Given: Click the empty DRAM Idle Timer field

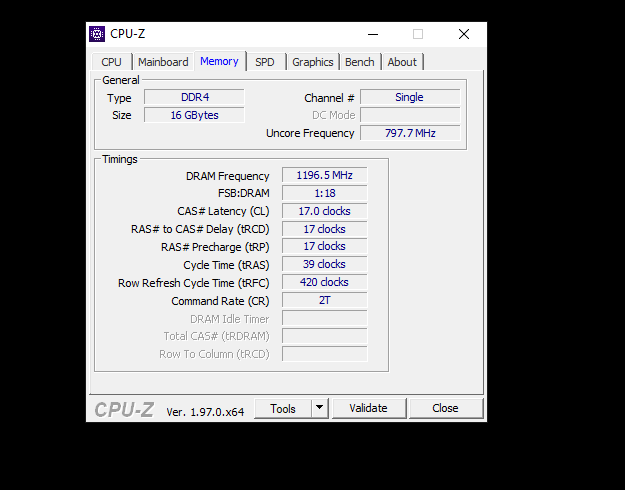Looking at the screenshot, I should (x=324, y=318).
